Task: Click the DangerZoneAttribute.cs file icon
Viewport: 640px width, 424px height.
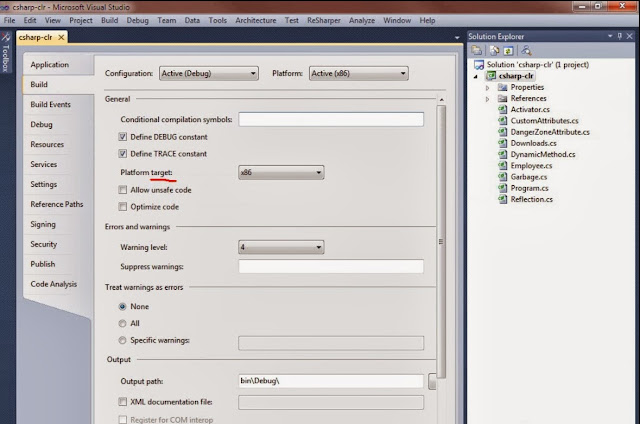Action: point(502,132)
